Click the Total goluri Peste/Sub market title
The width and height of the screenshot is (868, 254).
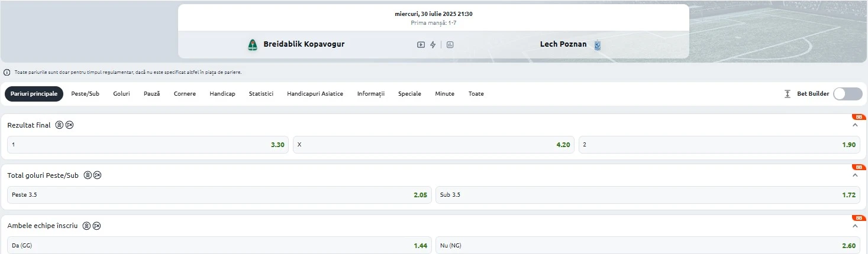pyautogui.click(x=43, y=175)
